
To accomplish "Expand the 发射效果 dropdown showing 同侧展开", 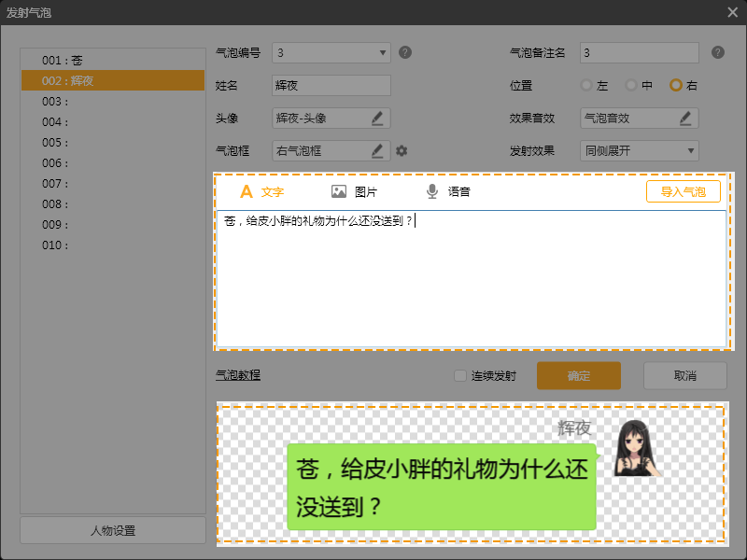I will (x=640, y=150).
